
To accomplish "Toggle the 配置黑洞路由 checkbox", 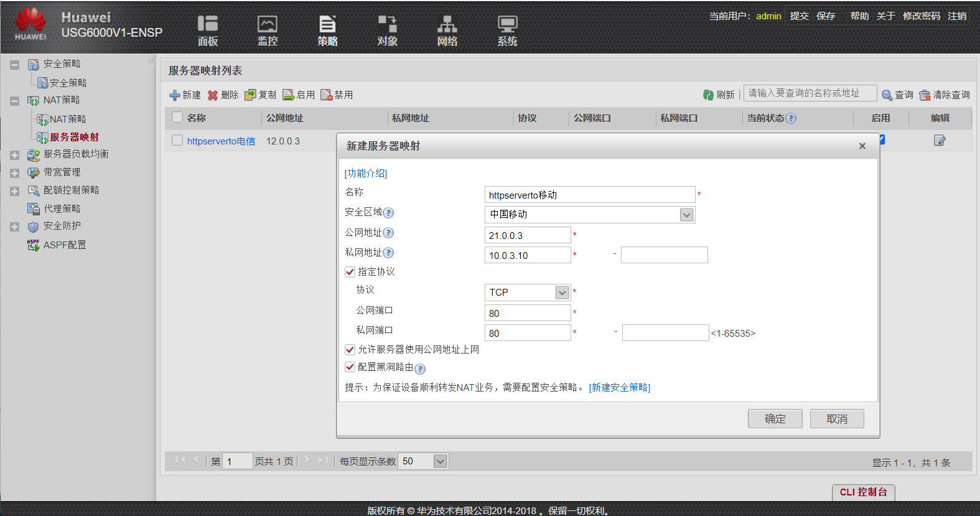I will pyautogui.click(x=350, y=367).
